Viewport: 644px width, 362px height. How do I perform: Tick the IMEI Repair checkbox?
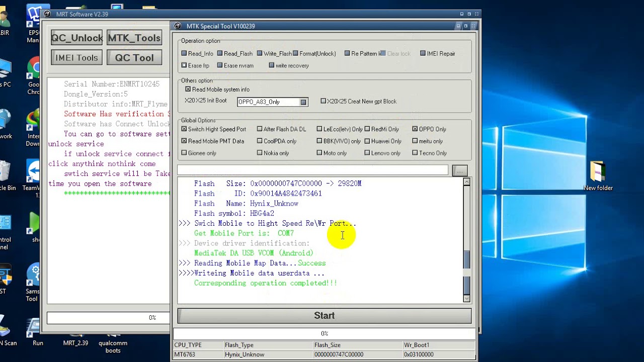click(423, 53)
